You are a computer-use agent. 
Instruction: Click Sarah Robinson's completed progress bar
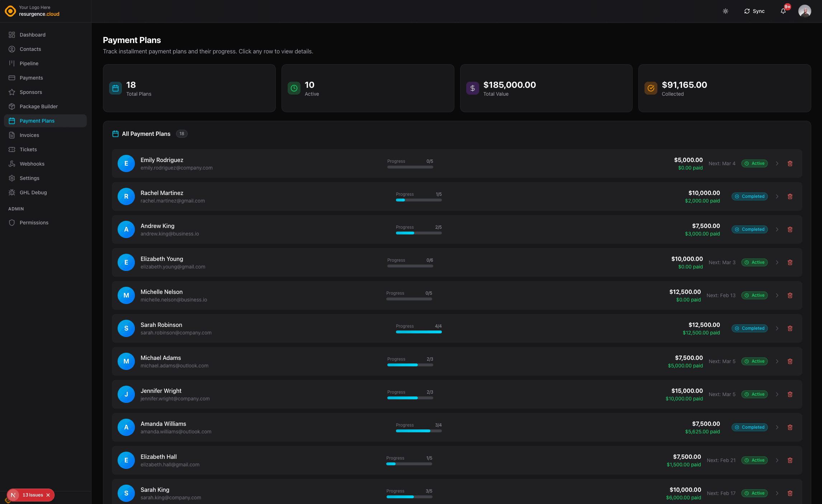(x=419, y=332)
